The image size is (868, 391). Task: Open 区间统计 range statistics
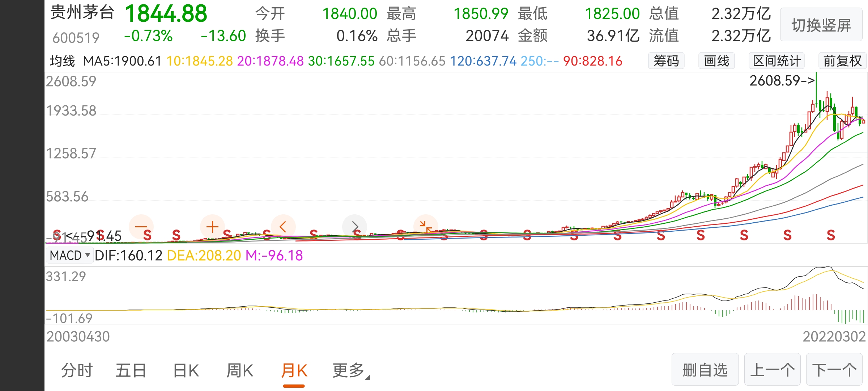click(776, 61)
